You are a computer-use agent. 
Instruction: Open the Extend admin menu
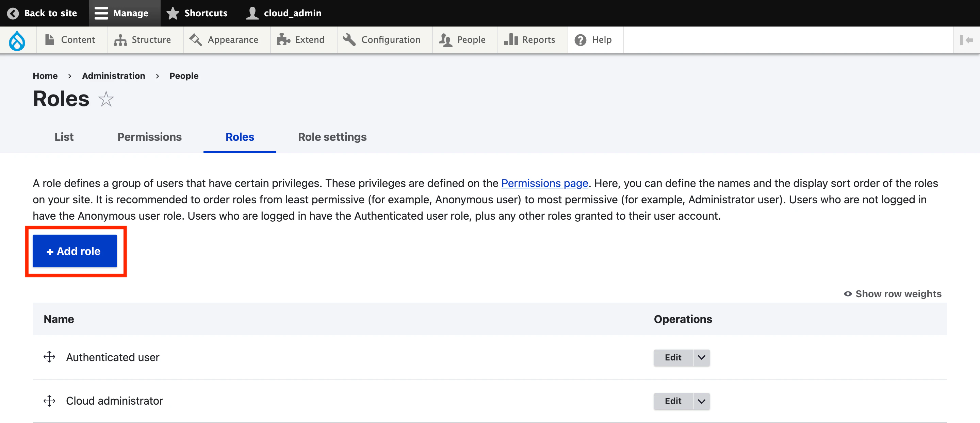click(x=304, y=39)
